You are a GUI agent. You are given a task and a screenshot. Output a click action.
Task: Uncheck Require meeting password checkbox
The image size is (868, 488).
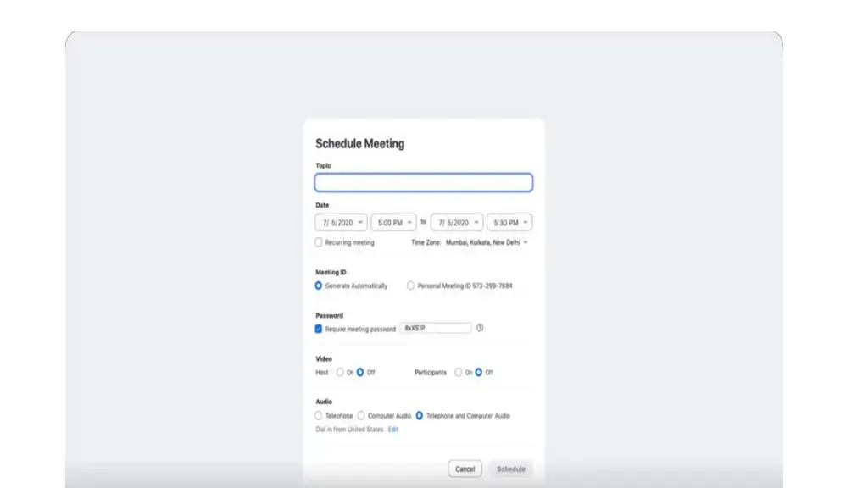click(319, 329)
